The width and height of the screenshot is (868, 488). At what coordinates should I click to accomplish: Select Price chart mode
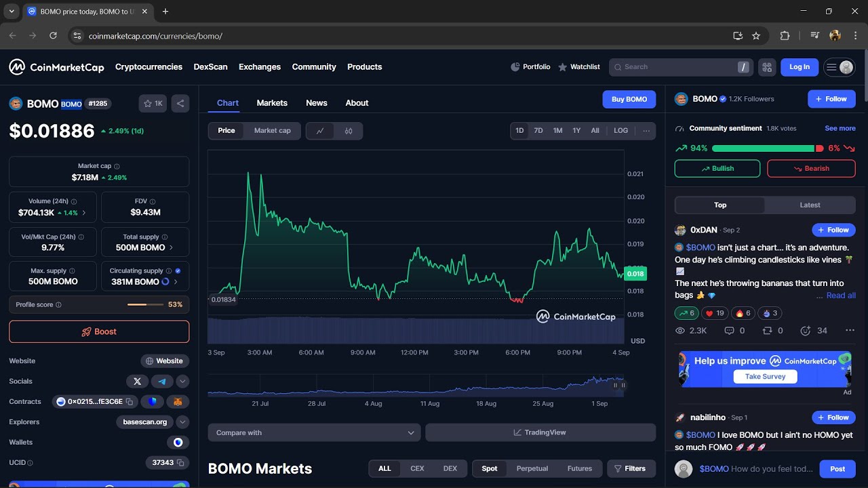(226, 131)
